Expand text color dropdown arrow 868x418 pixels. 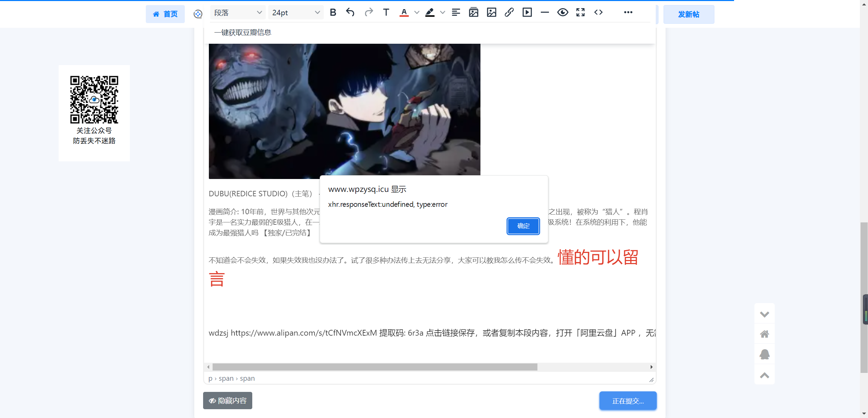coord(417,13)
